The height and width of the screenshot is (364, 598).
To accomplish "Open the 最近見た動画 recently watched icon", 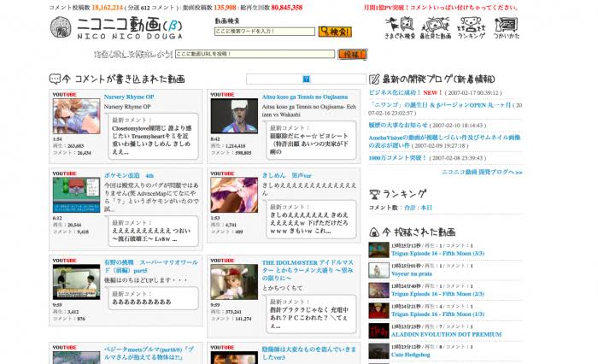I will coord(435,28).
